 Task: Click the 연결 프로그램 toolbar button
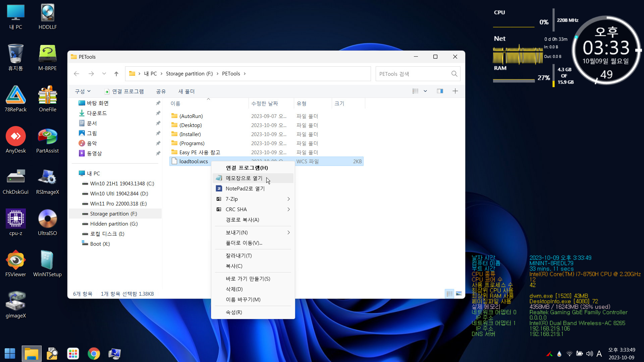pos(124,91)
